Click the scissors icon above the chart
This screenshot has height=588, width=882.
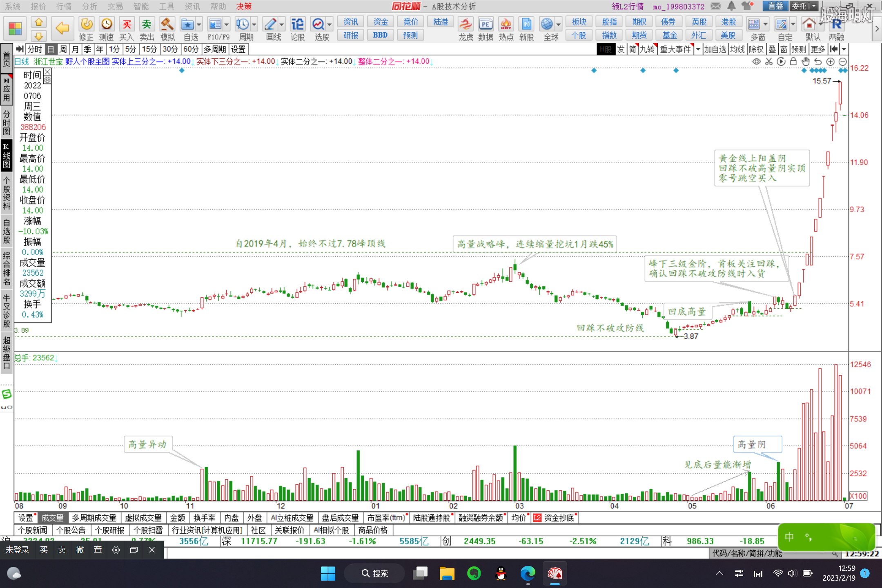click(769, 62)
